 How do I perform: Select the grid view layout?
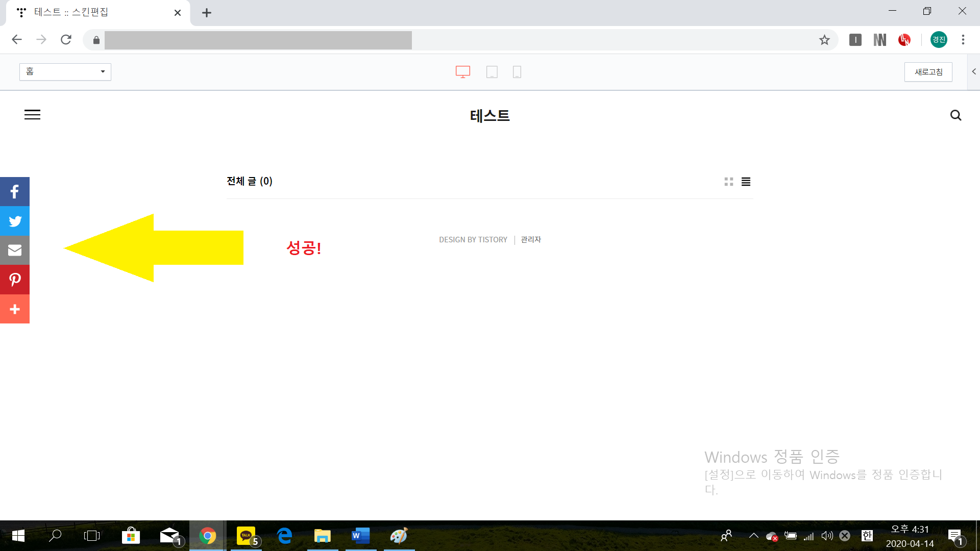[x=729, y=182]
